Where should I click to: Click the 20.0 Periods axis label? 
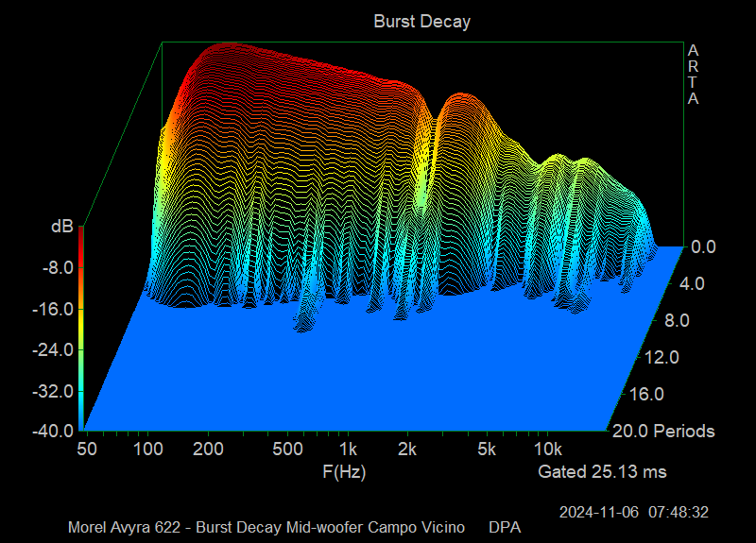coord(663,431)
